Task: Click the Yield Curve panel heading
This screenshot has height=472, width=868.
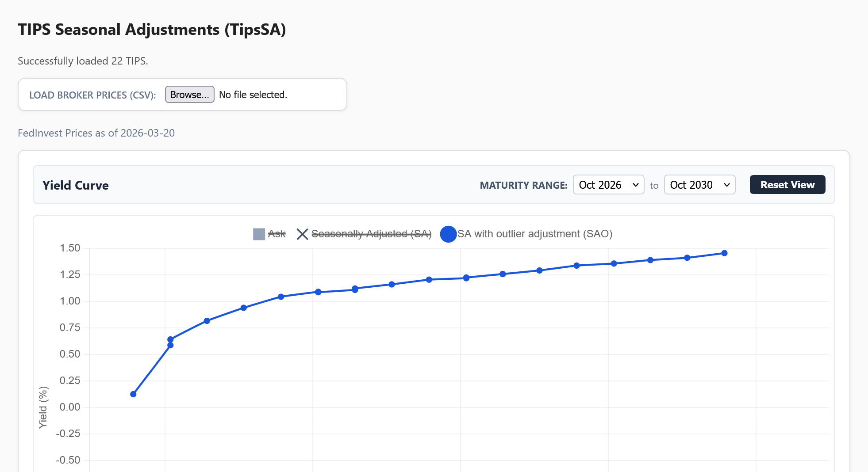Action: click(76, 185)
